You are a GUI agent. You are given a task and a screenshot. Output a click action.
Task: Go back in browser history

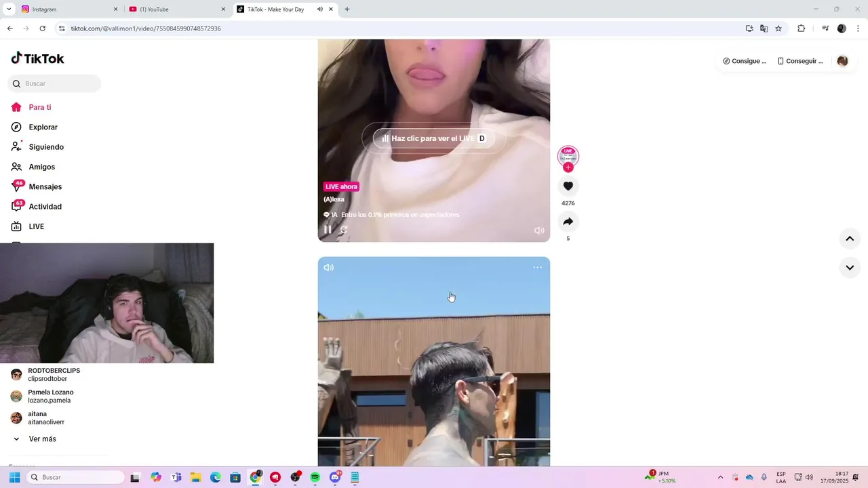coord(9,28)
